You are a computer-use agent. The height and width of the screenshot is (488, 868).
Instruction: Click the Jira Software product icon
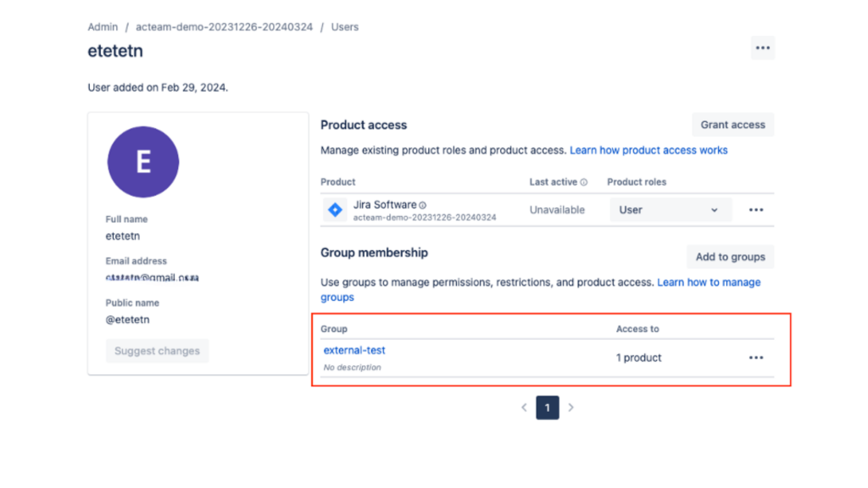[x=335, y=210]
